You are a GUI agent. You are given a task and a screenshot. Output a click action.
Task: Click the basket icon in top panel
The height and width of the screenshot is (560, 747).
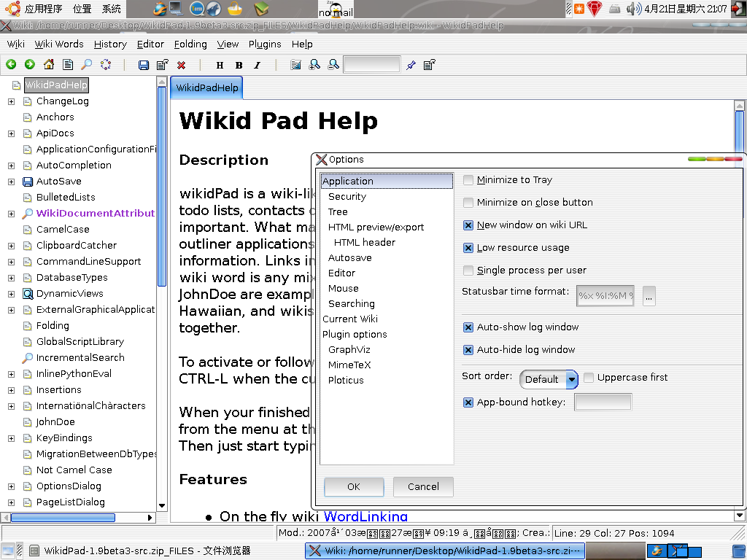[234, 8]
